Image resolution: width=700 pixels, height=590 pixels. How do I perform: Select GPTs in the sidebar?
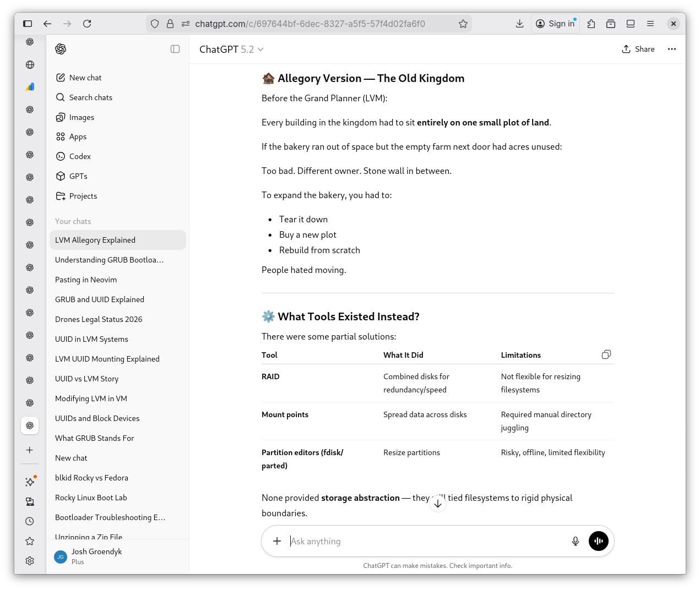(78, 176)
